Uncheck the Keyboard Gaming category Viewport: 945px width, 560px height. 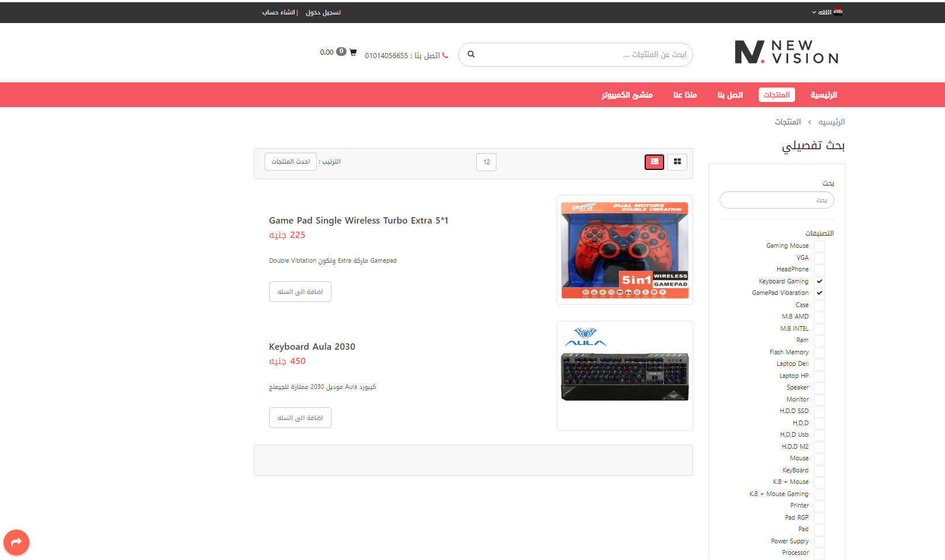[x=819, y=282]
